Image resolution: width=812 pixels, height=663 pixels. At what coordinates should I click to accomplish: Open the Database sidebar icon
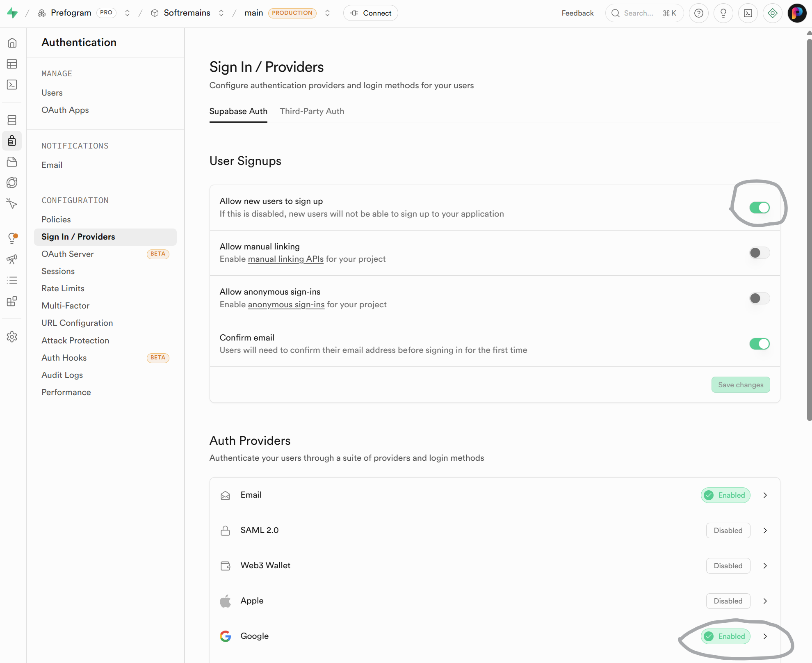12,120
